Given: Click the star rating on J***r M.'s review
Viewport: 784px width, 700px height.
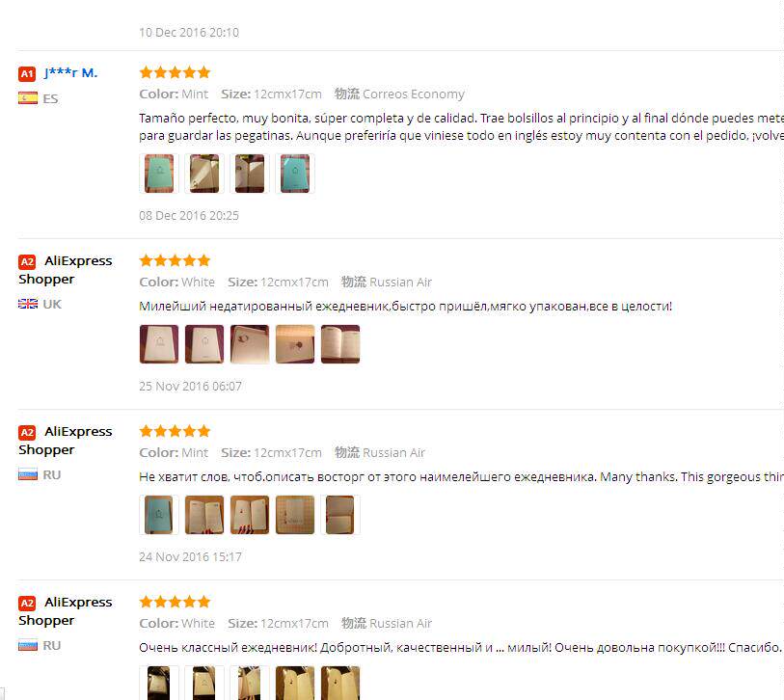Looking at the screenshot, I should tap(175, 72).
